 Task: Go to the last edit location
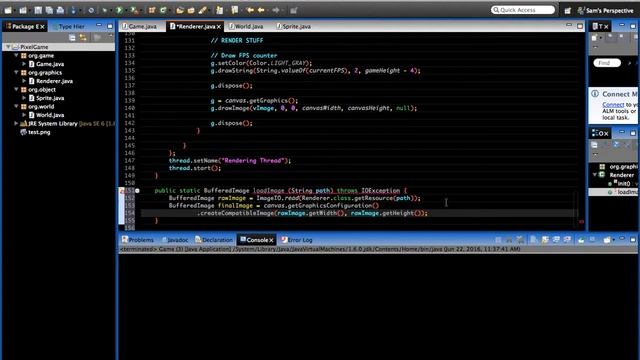tap(250, 10)
